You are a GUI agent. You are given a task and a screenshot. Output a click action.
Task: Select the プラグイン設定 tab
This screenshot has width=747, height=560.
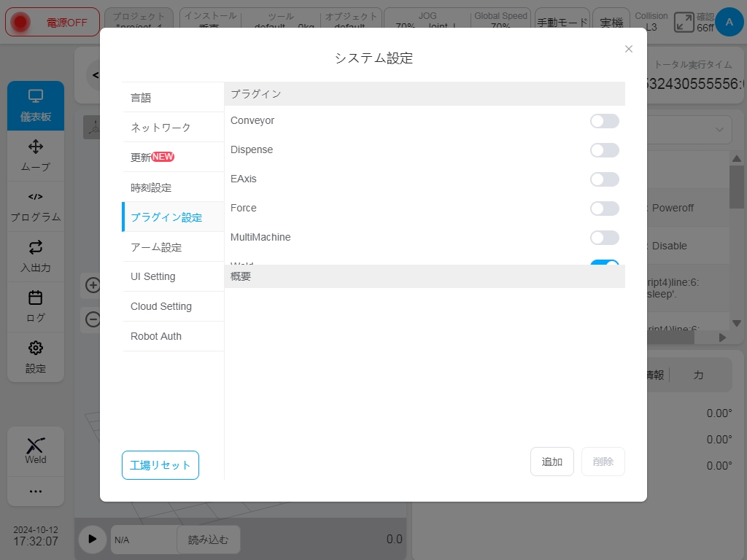173,217
